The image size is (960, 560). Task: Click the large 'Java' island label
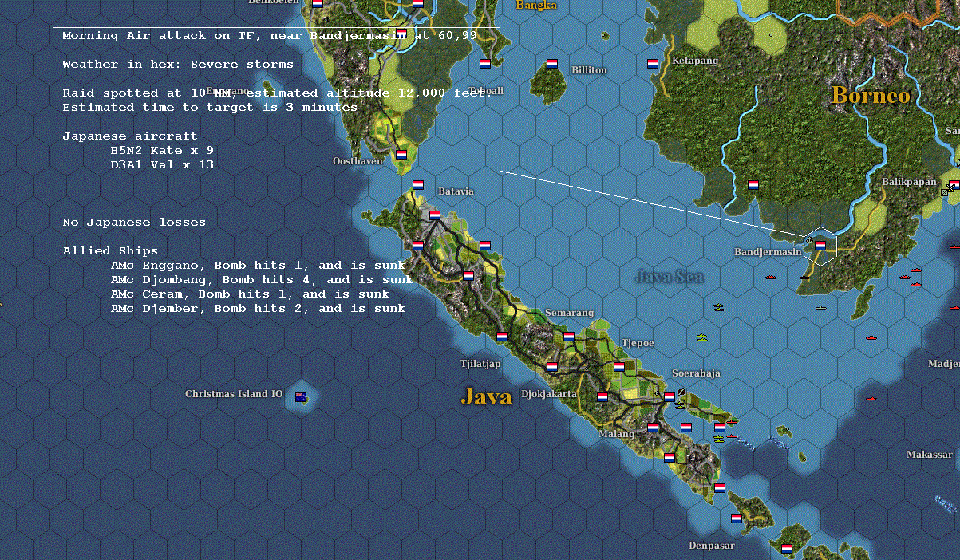point(486,396)
